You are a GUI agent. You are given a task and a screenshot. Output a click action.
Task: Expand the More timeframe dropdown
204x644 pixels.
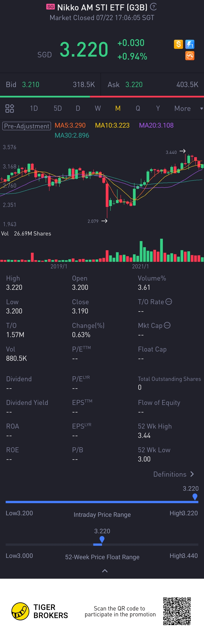point(188,108)
